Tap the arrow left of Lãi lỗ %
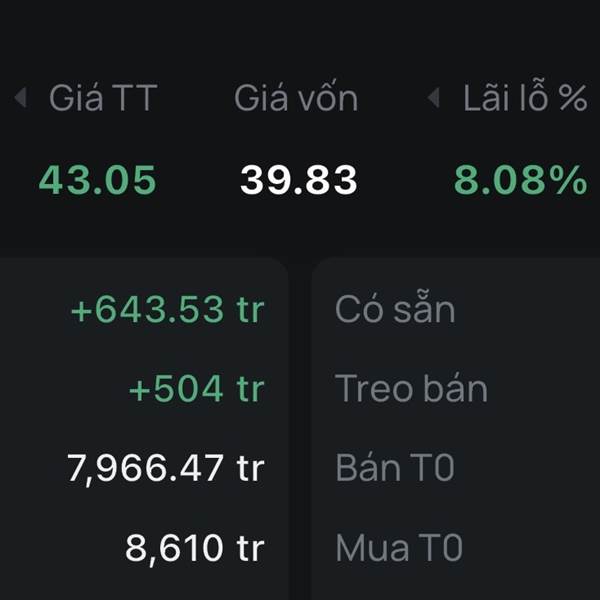This screenshot has width=600, height=600. (x=433, y=98)
